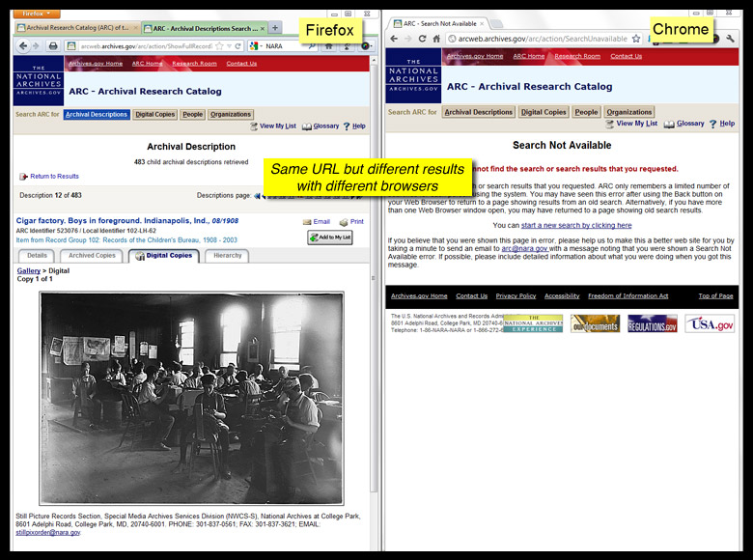Image resolution: width=753 pixels, height=560 pixels.
Task: Open new tab with Firefox plus button
Action: (275, 28)
